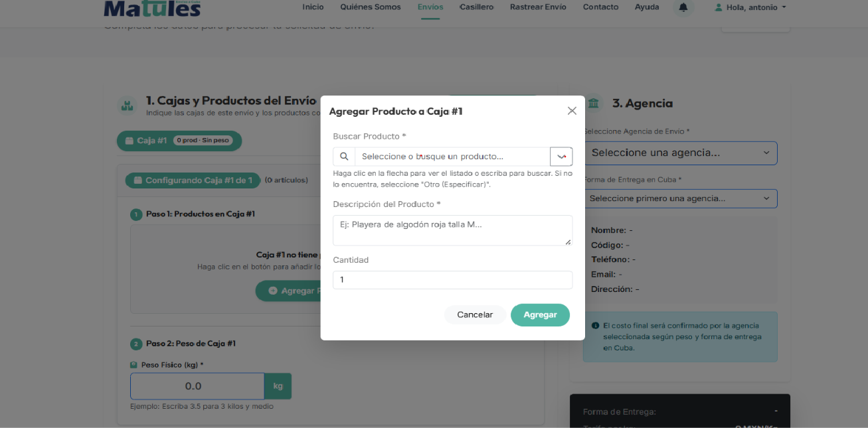Click the Matules logo
Viewport: 868px width, 428px height.
(152, 9)
